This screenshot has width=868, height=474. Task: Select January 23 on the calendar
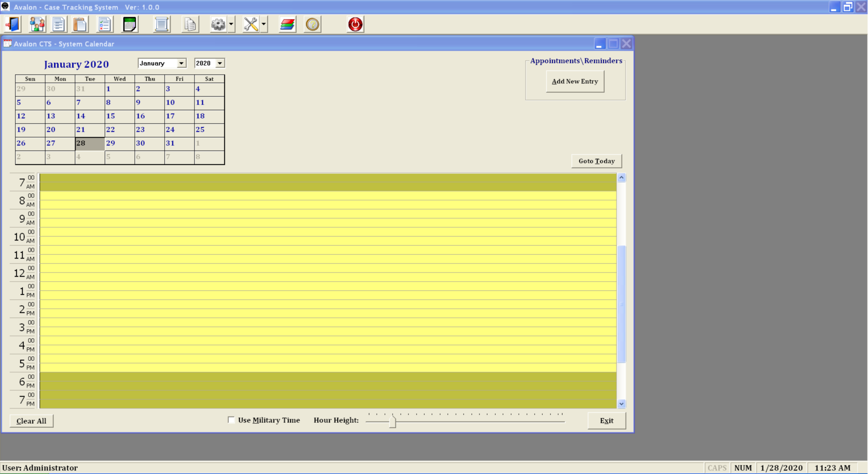click(x=149, y=129)
